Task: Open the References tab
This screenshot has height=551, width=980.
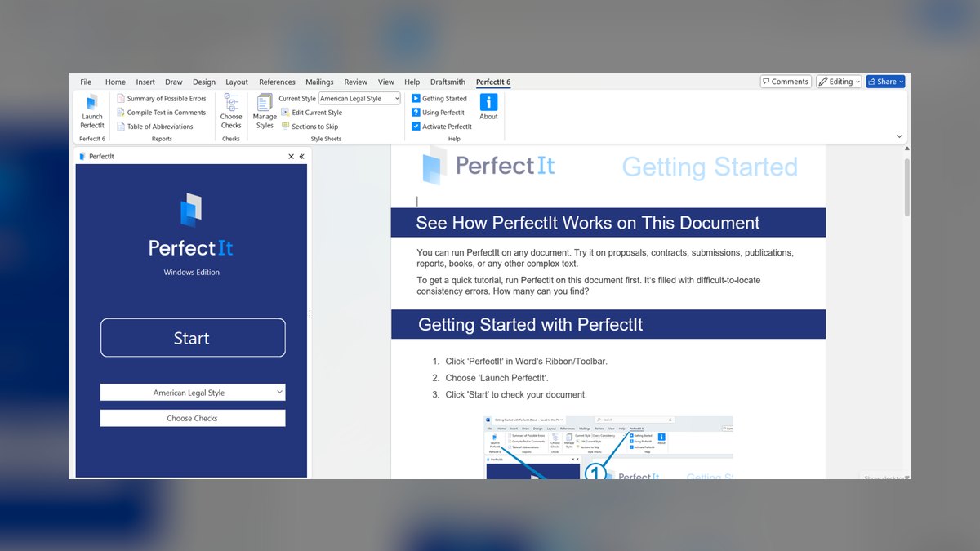Action: [277, 82]
